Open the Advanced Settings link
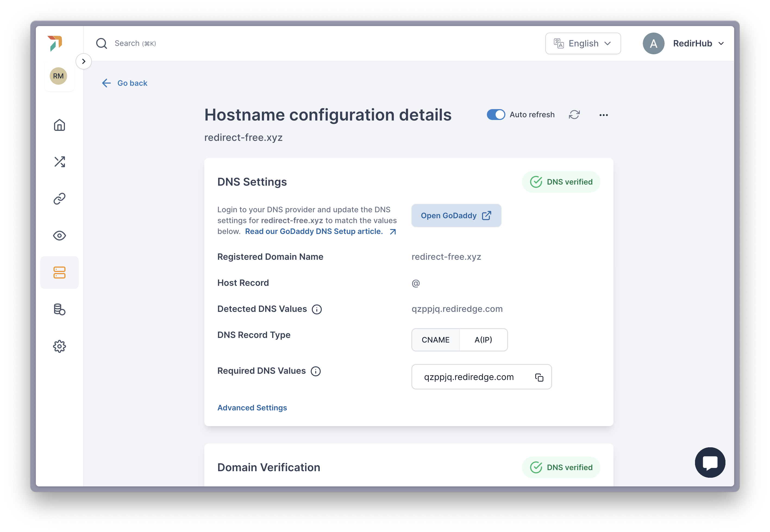The width and height of the screenshot is (770, 532). click(252, 408)
